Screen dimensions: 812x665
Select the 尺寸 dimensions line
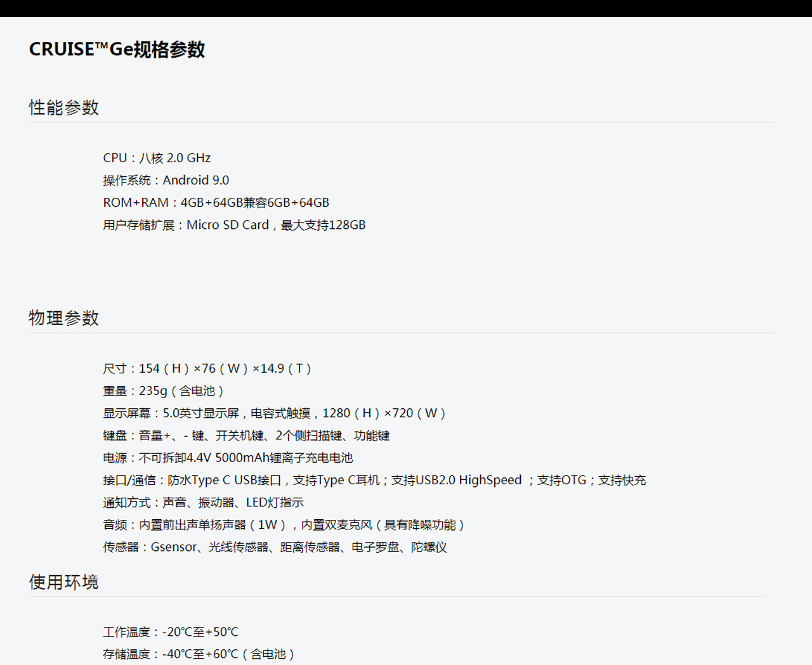click(207, 368)
